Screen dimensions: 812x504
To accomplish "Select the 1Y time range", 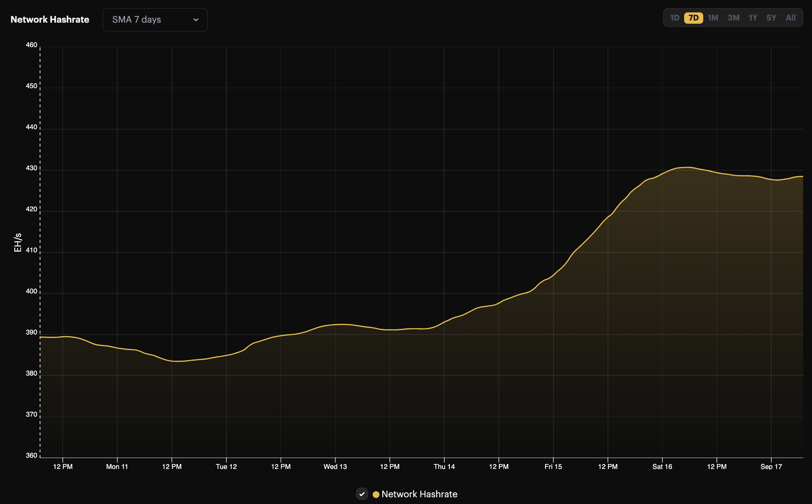I will (752, 17).
